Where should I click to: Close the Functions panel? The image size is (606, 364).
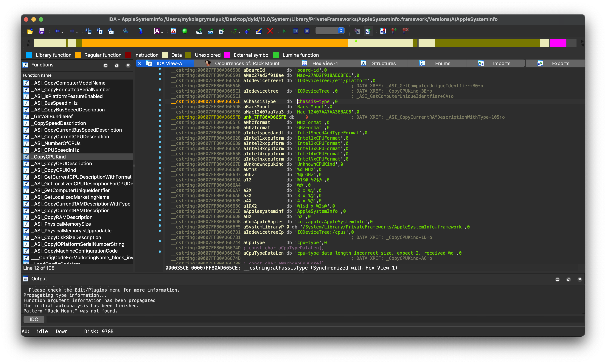(128, 65)
